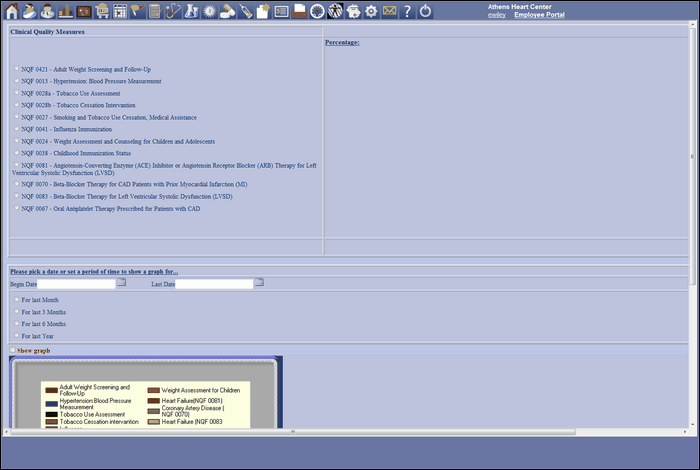Go to the Home icon
The width and height of the screenshot is (700, 470).
tap(12, 11)
